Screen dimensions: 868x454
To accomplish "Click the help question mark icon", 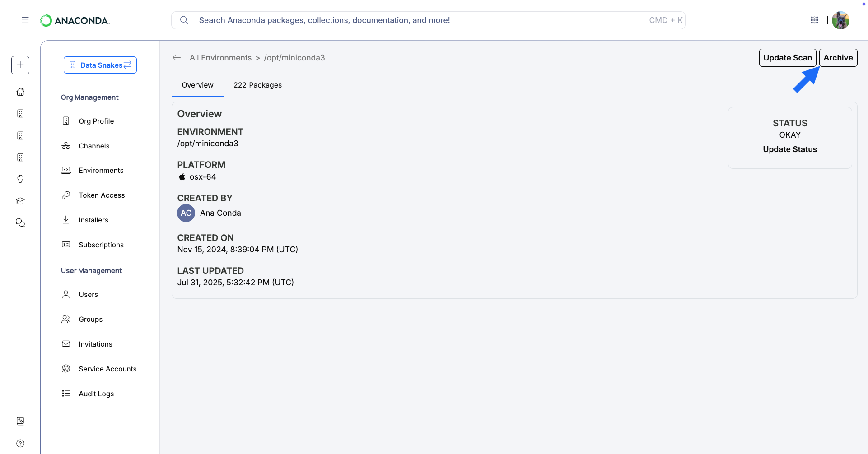I will click(x=20, y=443).
